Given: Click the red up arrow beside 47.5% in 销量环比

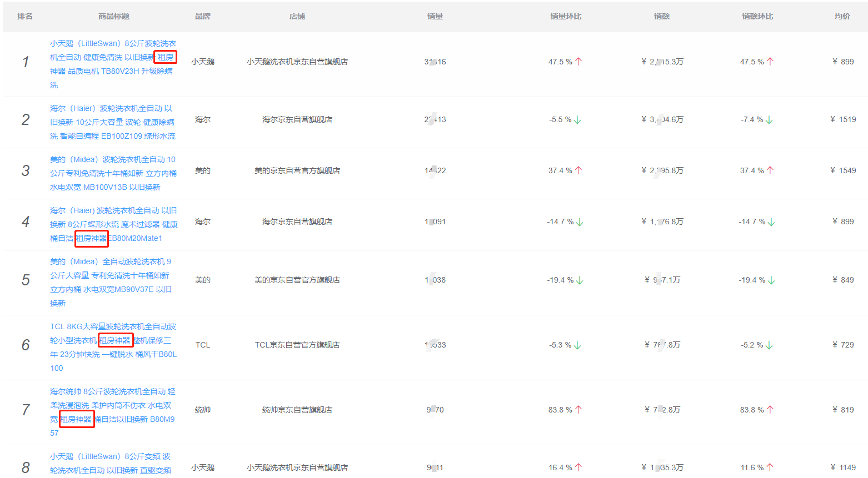Looking at the screenshot, I should click(578, 62).
